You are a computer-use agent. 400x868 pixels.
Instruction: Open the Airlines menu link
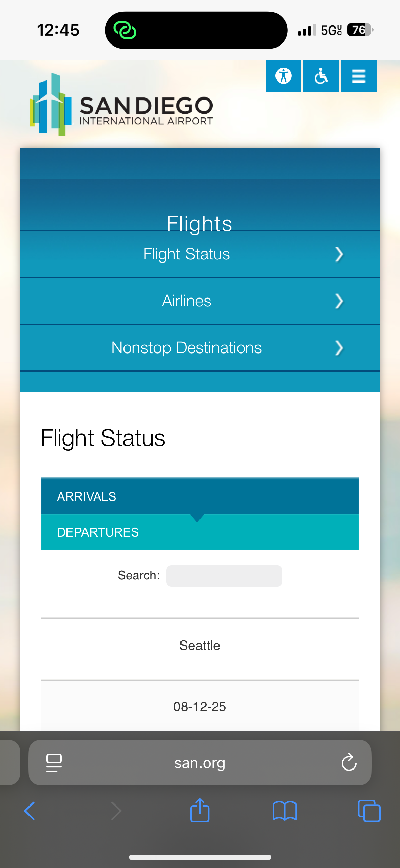[186, 301]
